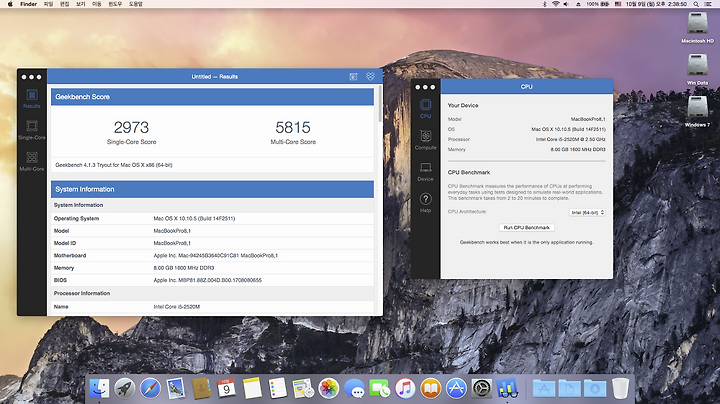The image size is (720, 404).
Task: Click the upload icon in Results title bar
Action: [370, 76]
